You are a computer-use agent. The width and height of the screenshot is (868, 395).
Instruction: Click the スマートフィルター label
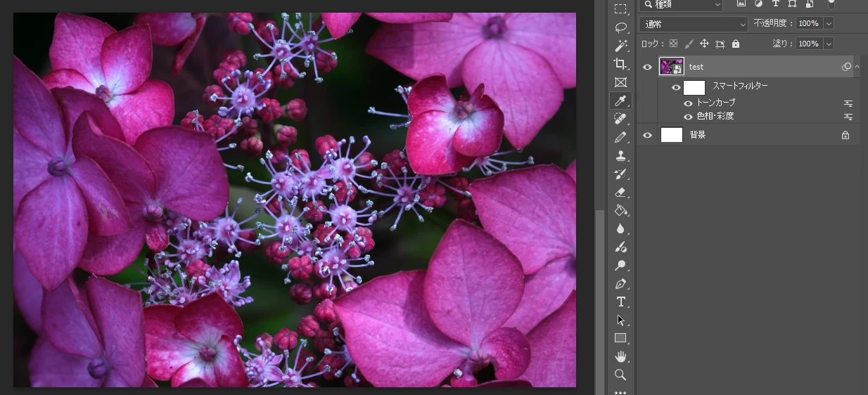pos(740,86)
